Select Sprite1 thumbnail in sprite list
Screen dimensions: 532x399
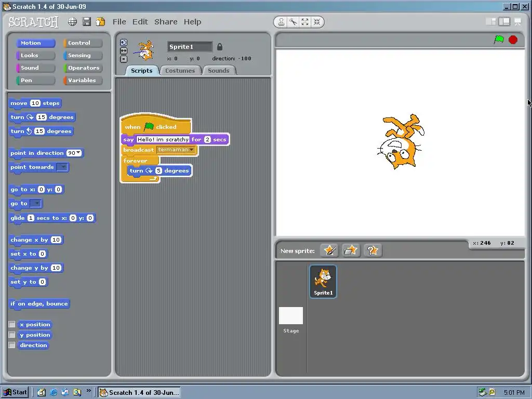pos(323,282)
